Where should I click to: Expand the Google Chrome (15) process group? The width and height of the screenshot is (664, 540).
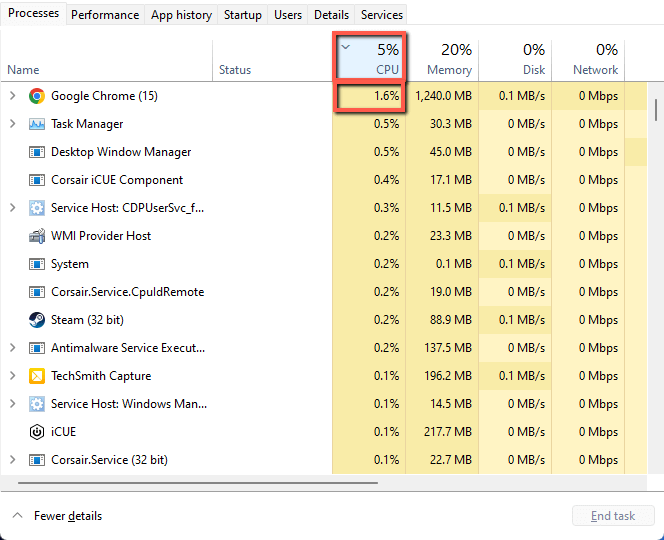[x=13, y=96]
